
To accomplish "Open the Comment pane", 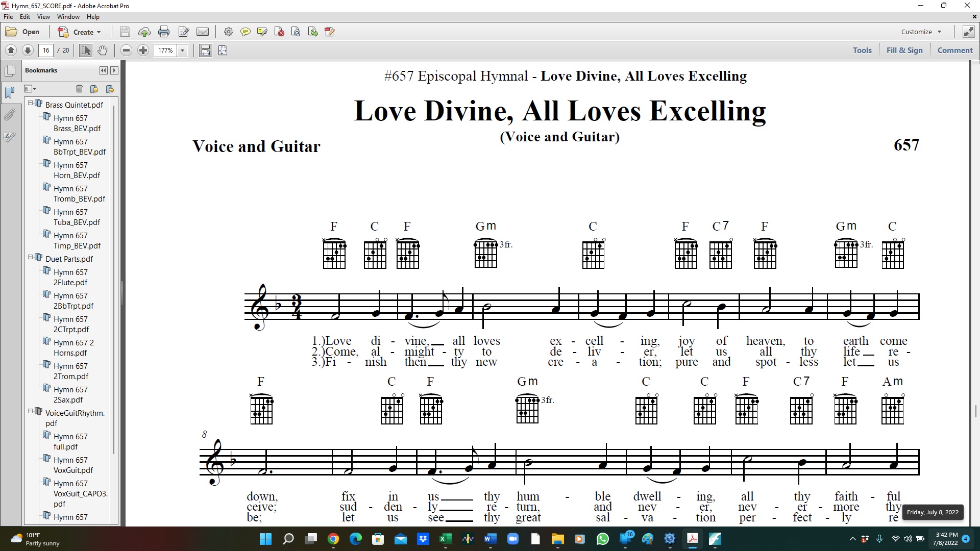I will tap(955, 50).
